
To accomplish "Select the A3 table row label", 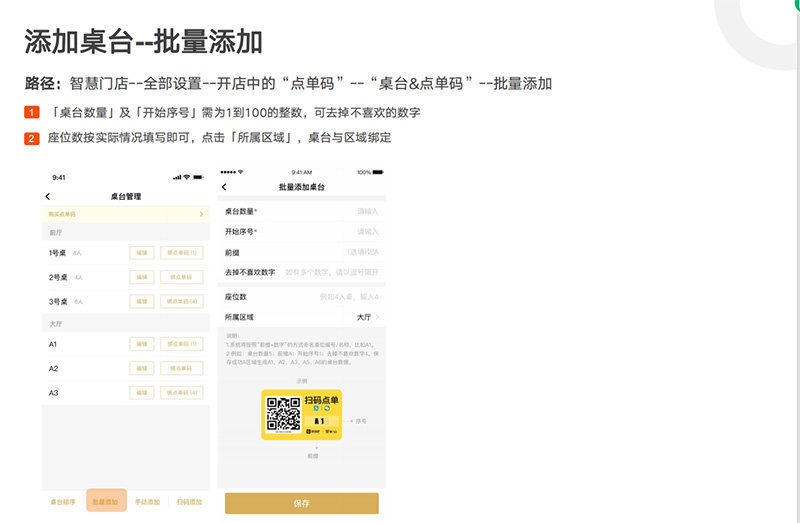I will click(53, 393).
